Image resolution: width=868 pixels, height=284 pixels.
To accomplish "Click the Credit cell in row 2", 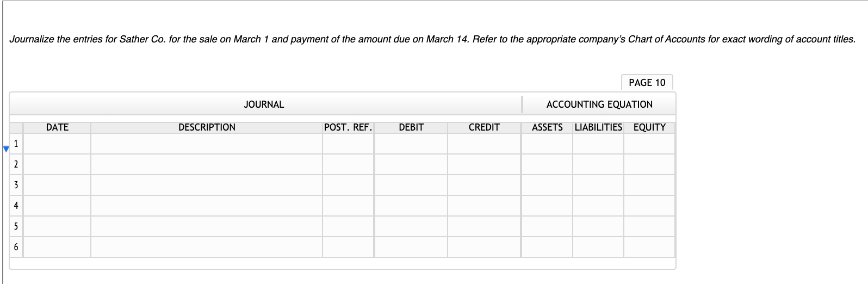I will point(484,164).
